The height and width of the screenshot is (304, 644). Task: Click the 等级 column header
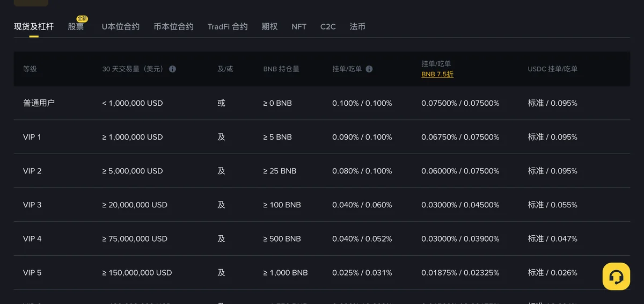[x=30, y=69]
